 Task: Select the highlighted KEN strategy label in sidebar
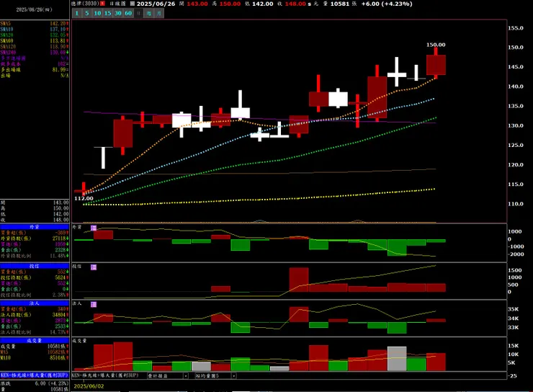(x=35, y=375)
